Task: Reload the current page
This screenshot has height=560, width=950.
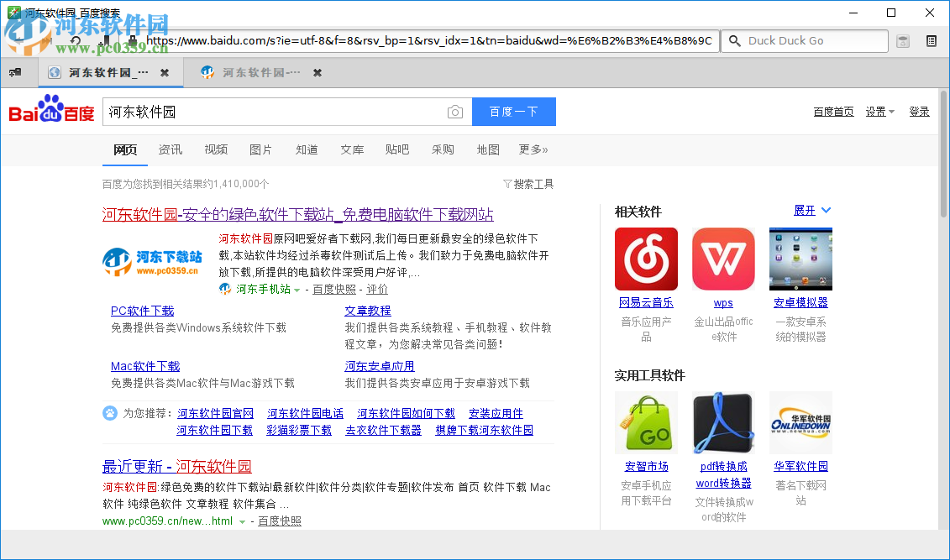Action: coord(76,40)
